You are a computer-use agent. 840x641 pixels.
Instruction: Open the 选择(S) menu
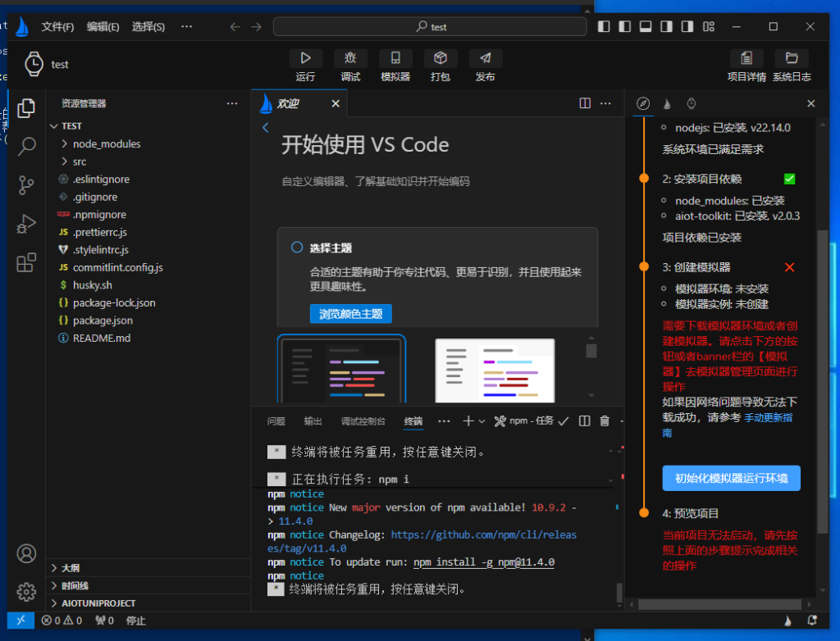point(148,27)
